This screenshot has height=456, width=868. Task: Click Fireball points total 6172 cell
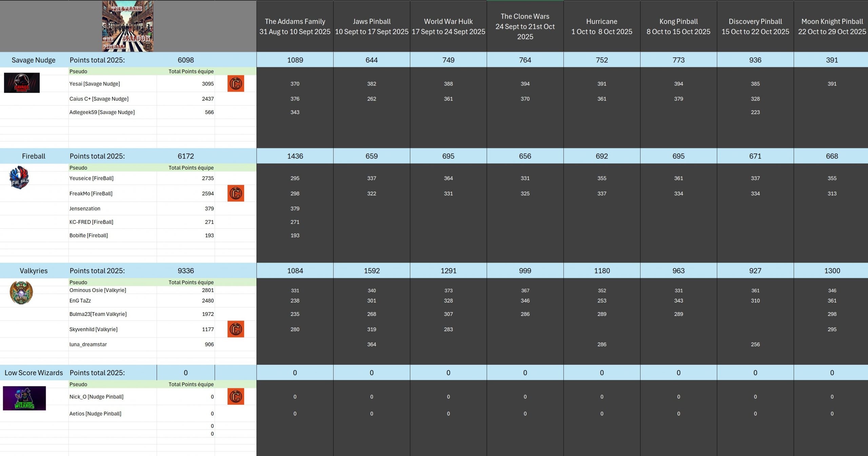pyautogui.click(x=185, y=156)
